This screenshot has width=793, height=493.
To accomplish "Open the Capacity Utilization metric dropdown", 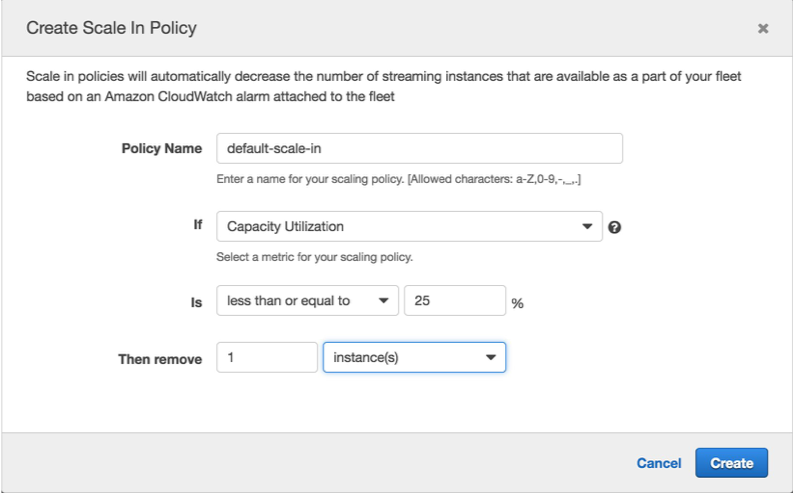I will click(x=409, y=226).
